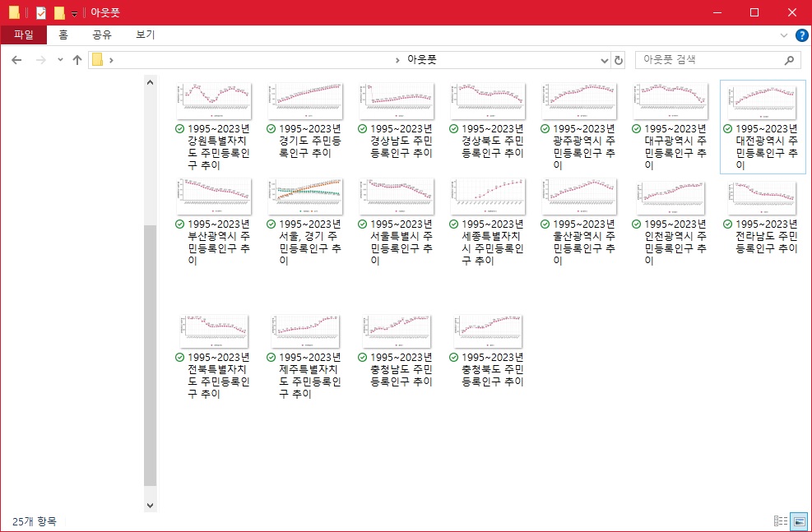Click the magnifier icon in the search box
812x532 pixels.
point(789,60)
